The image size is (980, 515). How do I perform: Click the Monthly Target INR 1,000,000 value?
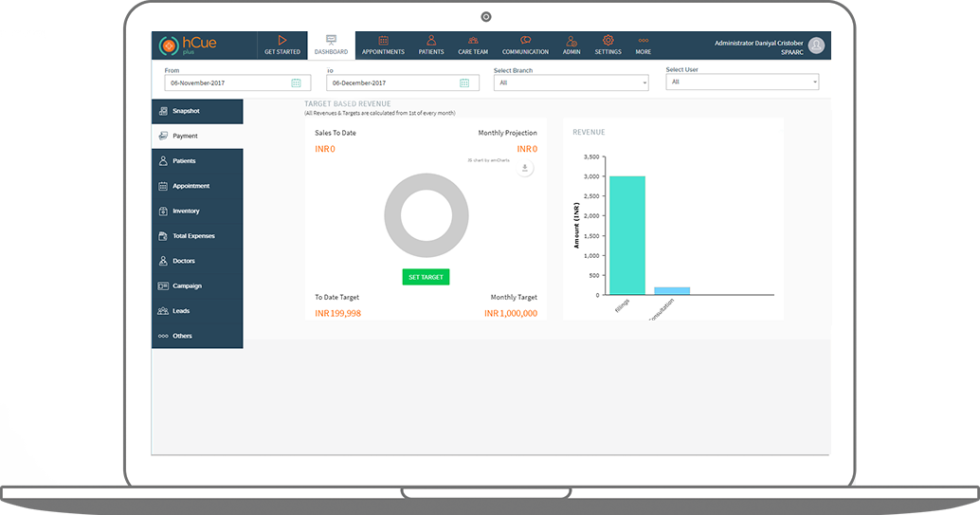click(x=511, y=314)
